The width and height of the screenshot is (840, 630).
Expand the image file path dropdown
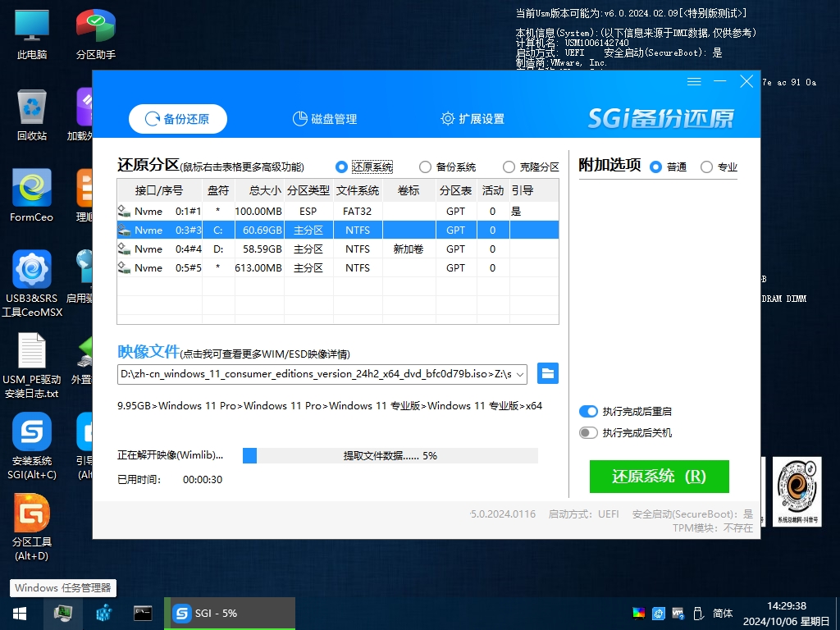[519, 374]
